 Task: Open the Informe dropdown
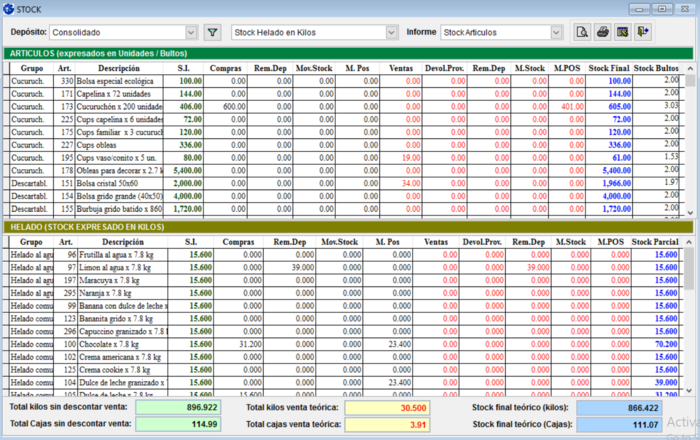(558, 32)
